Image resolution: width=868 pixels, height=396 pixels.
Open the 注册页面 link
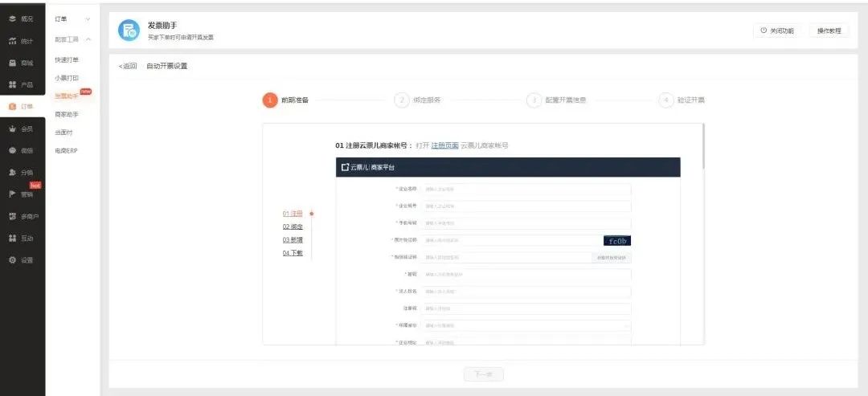[x=444, y=145]
